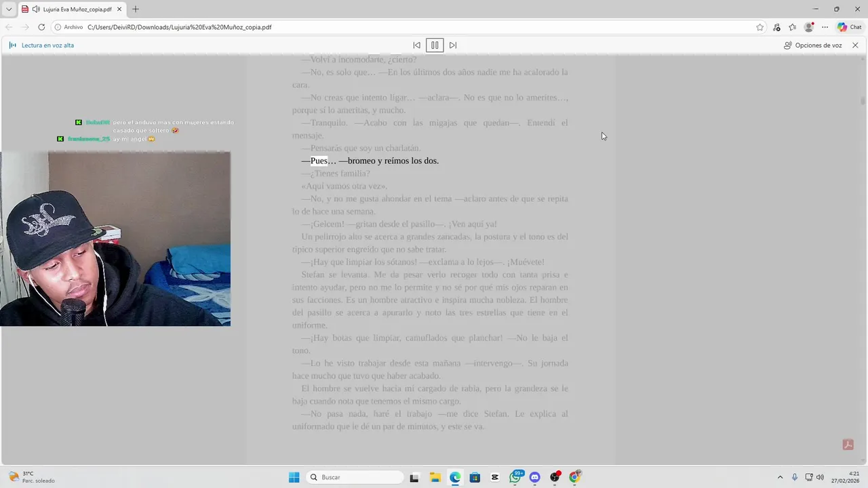Go back to the previous page
Viewport: 868px width, 488px height.
click(9, 27)
